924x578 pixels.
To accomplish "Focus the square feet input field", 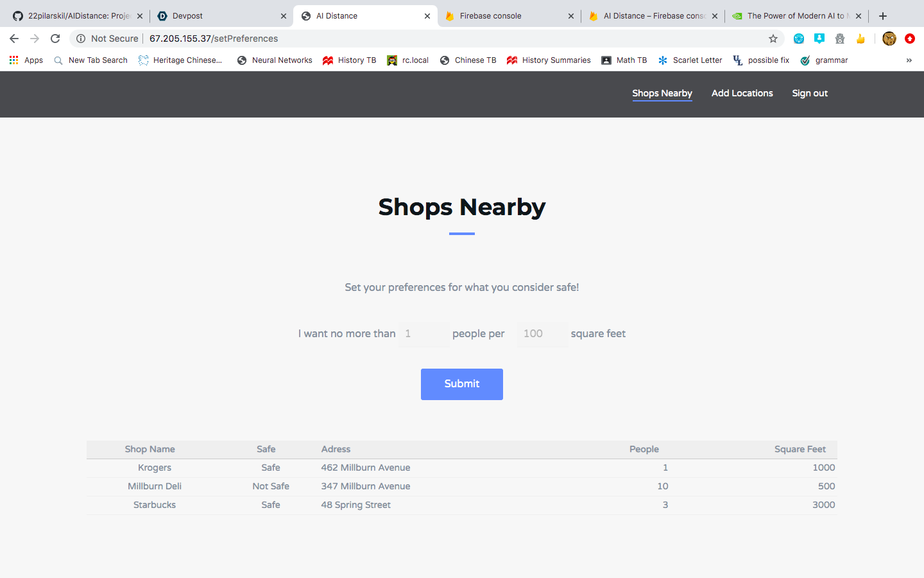I will point(543,334).
